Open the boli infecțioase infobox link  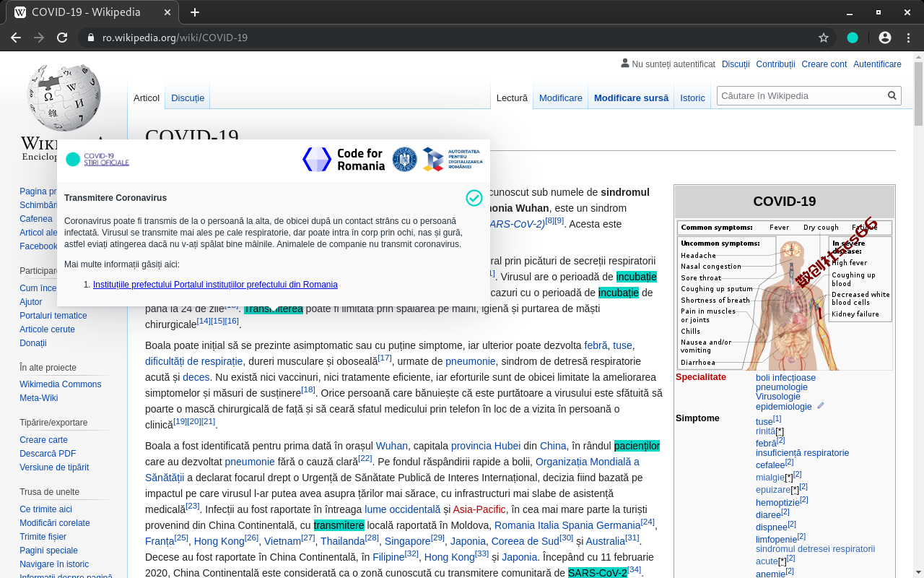pos(785,378)
